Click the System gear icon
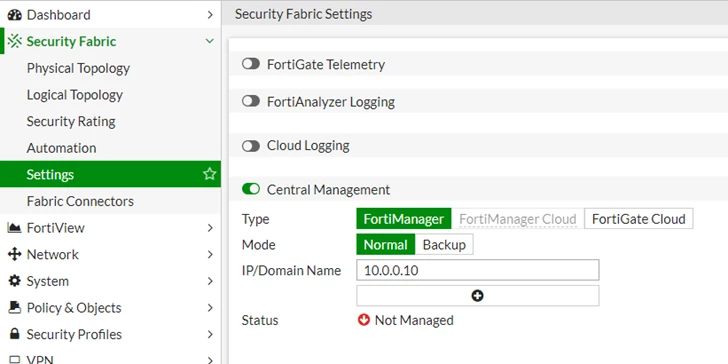The height and width of the screenshot is (364, 728). (x=14, y=281)
